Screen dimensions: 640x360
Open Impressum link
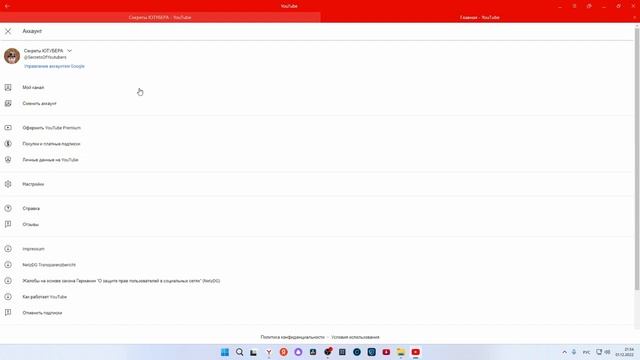click(x=33, y=249)
